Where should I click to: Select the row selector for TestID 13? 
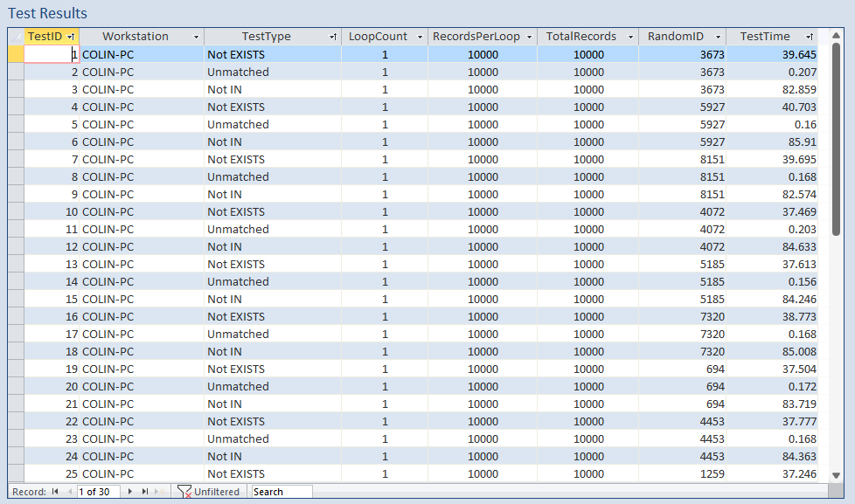point(16,265)
